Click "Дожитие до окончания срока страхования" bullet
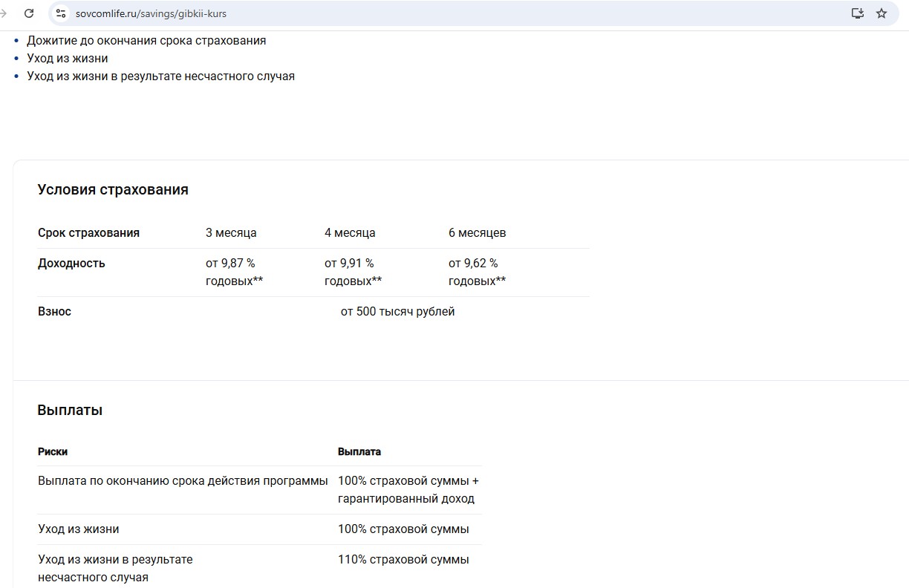 coord(146,41)
